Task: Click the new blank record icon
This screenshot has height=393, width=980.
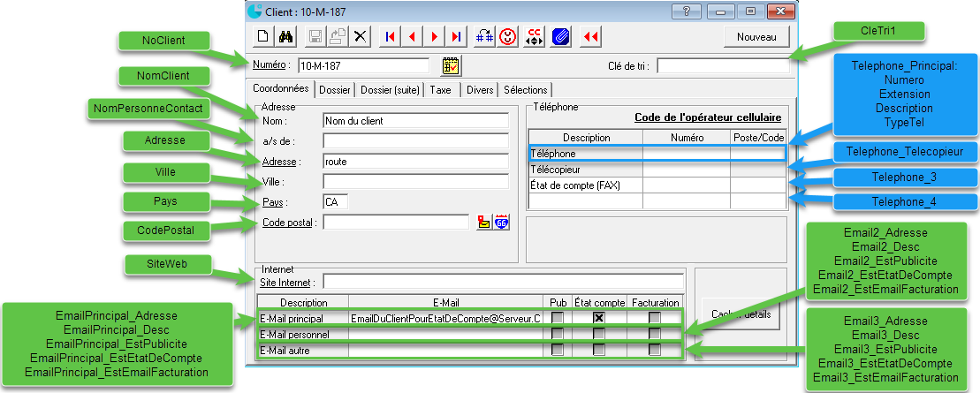Action: 262,36
